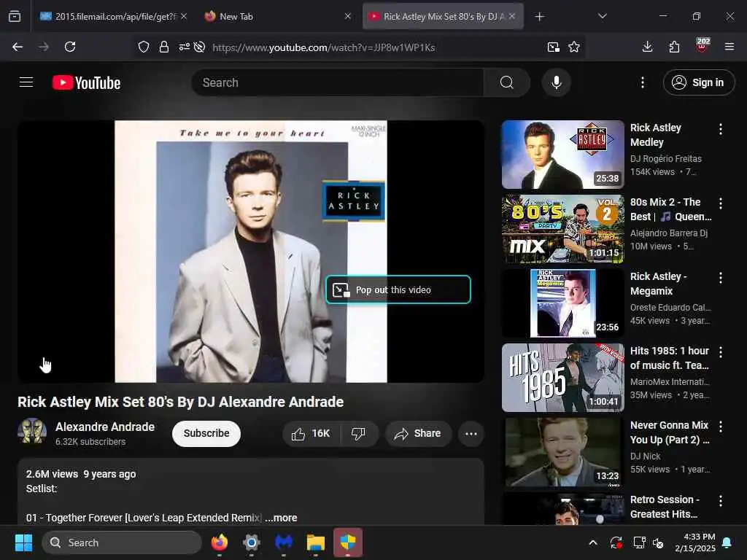Open Alexandre Andrade channel name link
Screen dimensions: 747x560
(x=105, y=427)
